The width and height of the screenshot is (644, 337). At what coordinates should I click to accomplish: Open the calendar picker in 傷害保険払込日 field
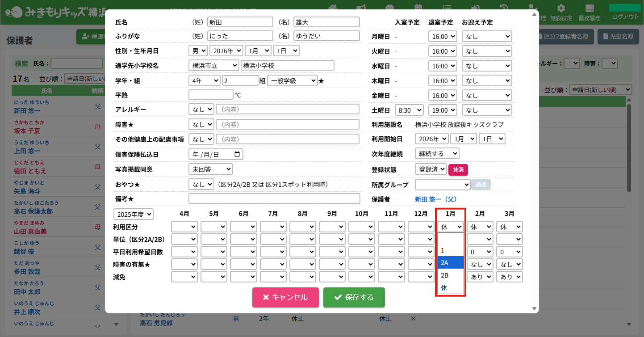click(x=237, y=154)
